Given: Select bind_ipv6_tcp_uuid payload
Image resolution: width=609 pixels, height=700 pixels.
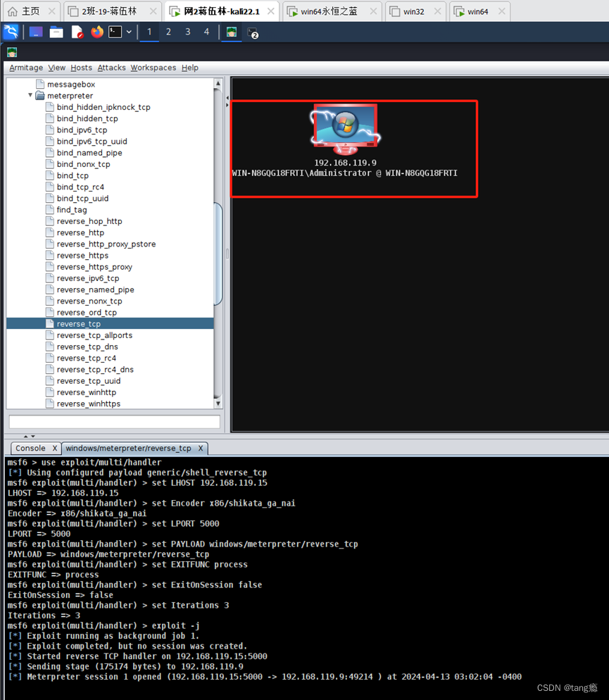Looking at the screenshot, I should (92, 142).
